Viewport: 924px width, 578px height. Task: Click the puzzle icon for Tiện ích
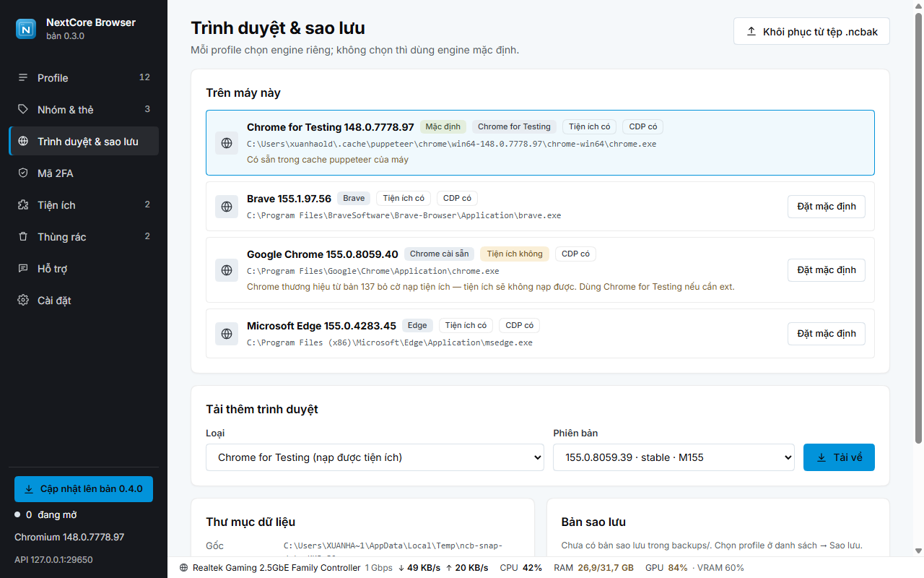tap(23, 204)
